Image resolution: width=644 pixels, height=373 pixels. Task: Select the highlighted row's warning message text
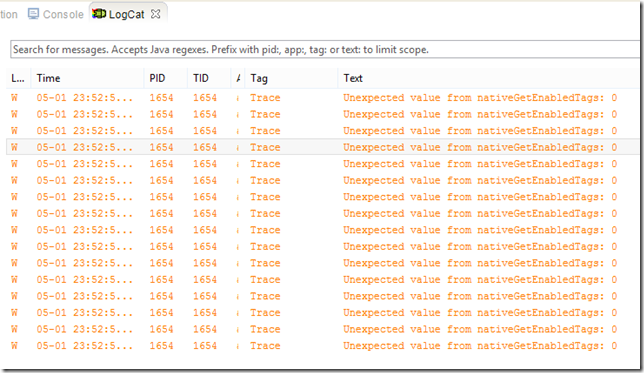tap(480, 147)
